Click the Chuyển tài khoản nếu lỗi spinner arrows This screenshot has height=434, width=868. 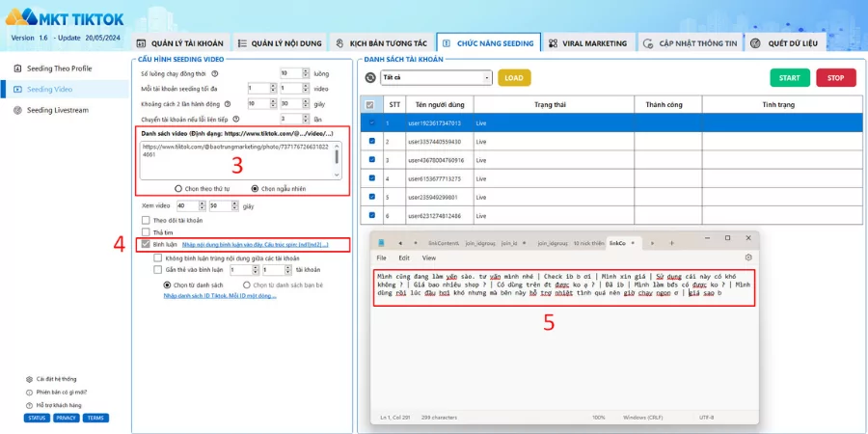[306, 119]
